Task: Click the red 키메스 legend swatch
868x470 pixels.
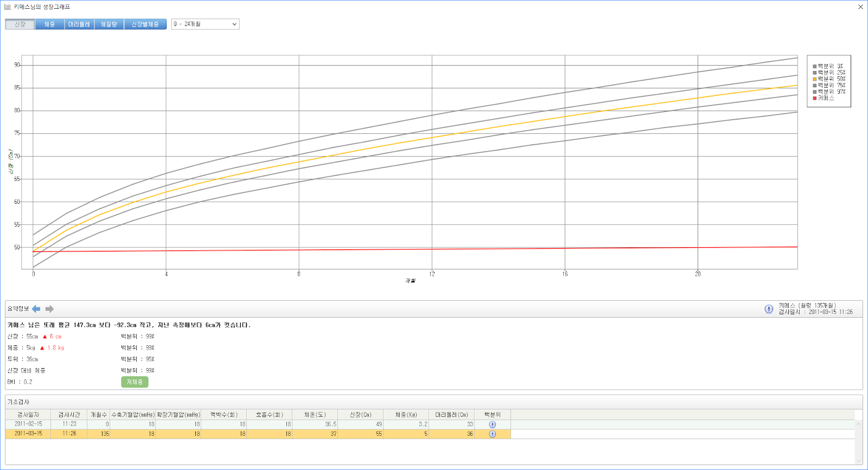Action: pyautogui.click(x=814, y=98)
